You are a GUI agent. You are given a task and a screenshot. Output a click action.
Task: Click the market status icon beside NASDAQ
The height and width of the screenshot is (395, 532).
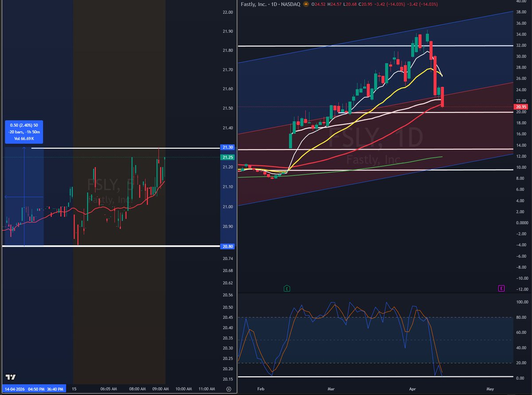(305, 4)
